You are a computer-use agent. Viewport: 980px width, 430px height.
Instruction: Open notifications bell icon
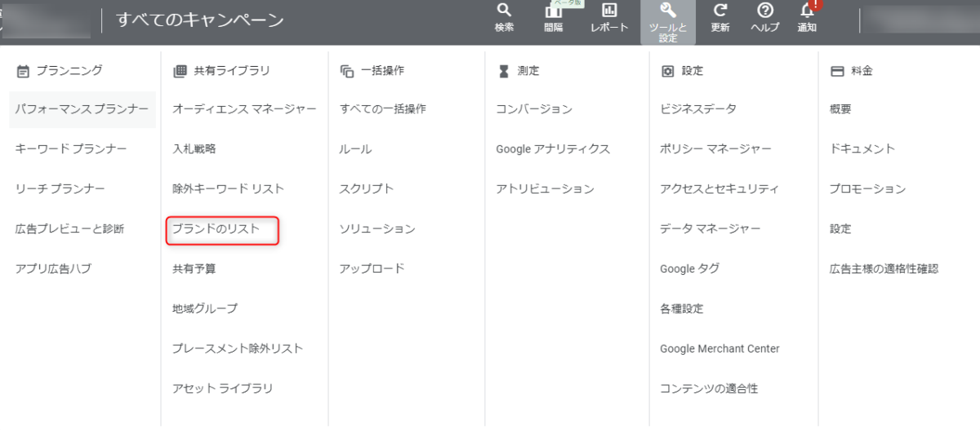pos(807,11)
